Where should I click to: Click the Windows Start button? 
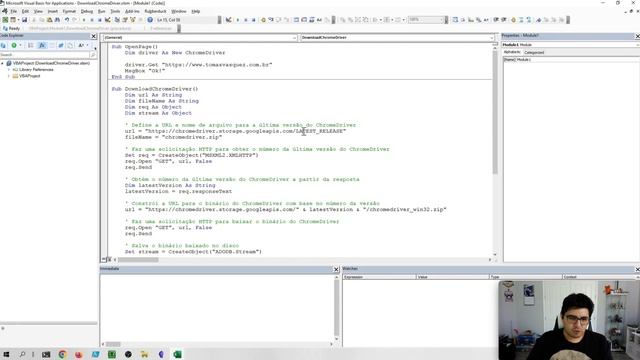click(6, 354)
